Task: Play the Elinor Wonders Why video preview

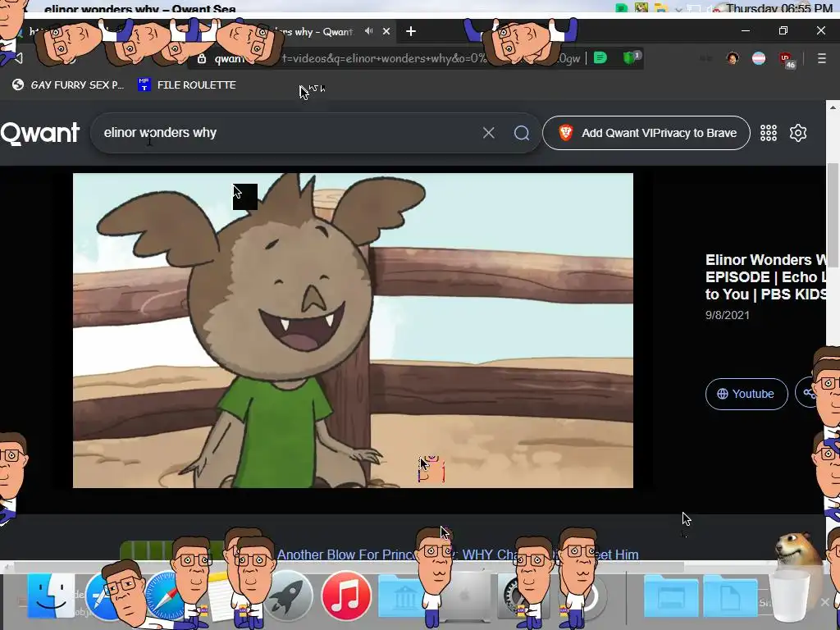Action: click(x=353, y=331)
